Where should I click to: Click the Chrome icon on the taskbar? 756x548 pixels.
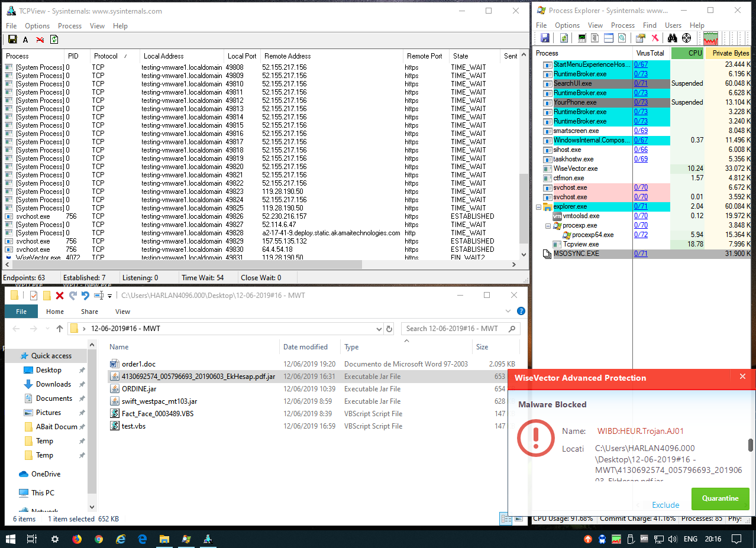[99, 539]
